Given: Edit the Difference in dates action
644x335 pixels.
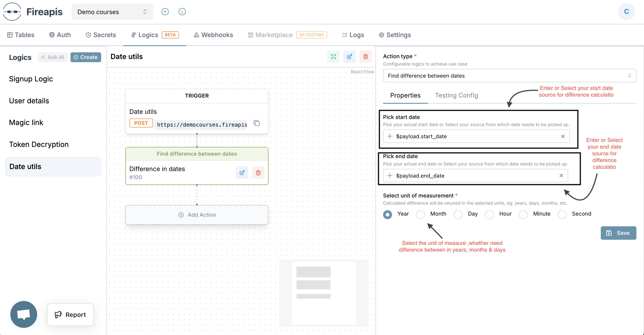Looking at the screenshot, I should click(242, 173).
